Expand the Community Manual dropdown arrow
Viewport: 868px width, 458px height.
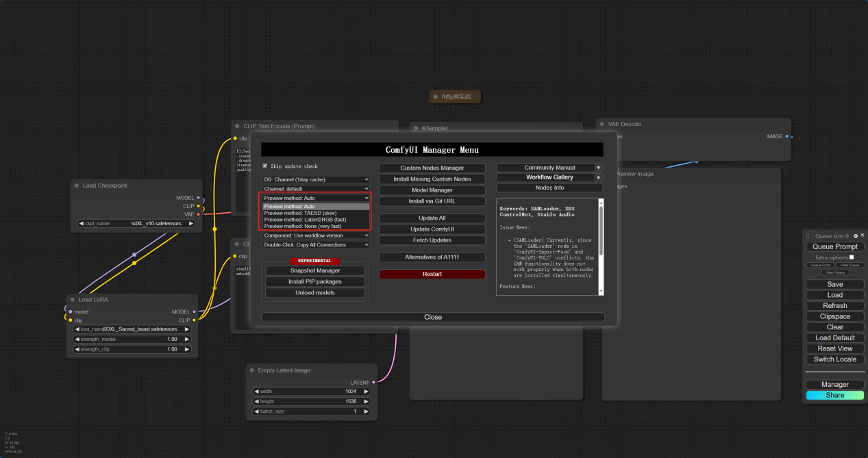pos(599,168)
